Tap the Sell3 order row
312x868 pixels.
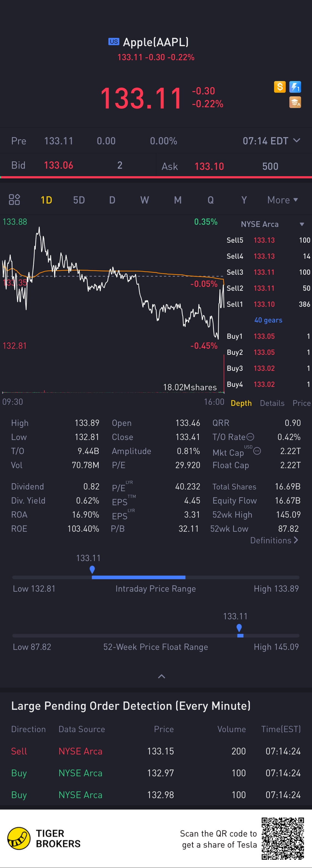coord(268,272)
